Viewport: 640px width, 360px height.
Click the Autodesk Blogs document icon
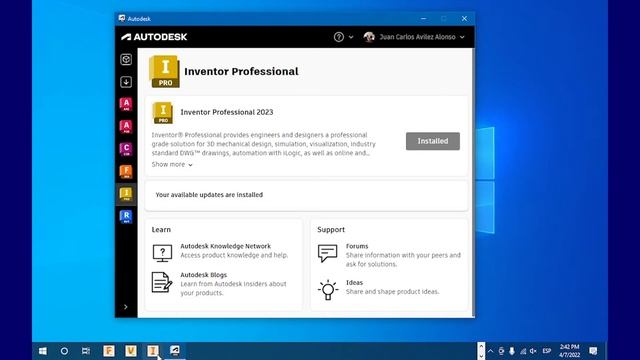[162, 282]
